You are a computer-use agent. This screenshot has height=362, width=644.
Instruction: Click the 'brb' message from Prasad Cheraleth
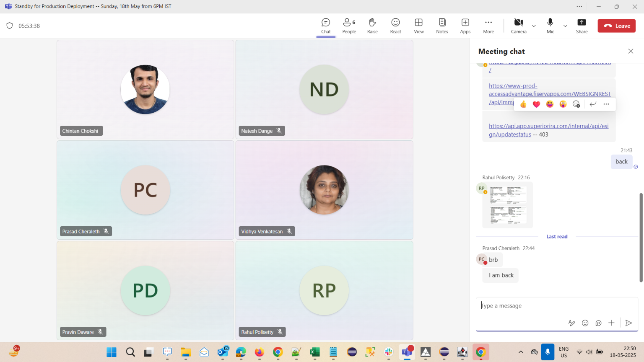pos(493,260)
